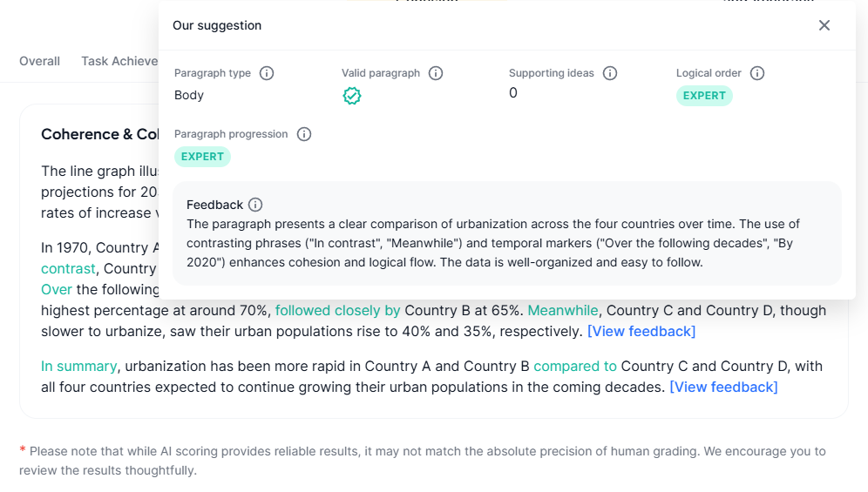Show info next to Feedback heading

tap(255, 205)
